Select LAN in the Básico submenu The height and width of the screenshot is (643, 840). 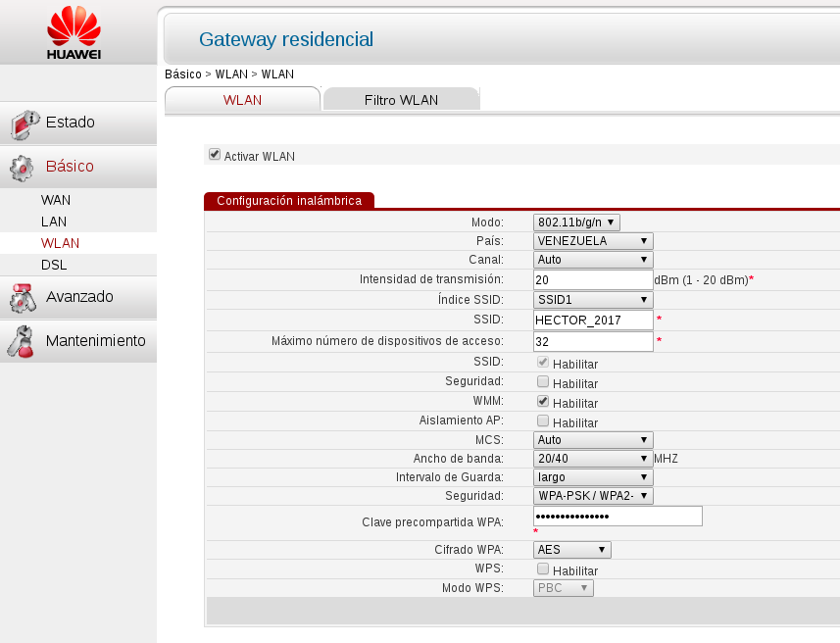point(55,222)
